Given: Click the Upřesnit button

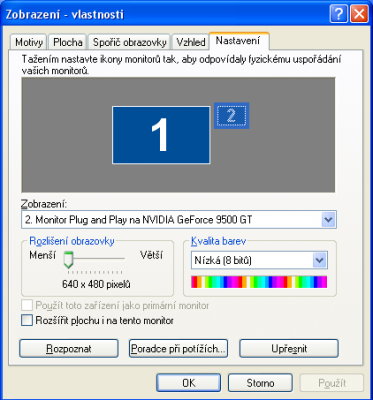Looking at the screenshot, I should click(289, 349).
